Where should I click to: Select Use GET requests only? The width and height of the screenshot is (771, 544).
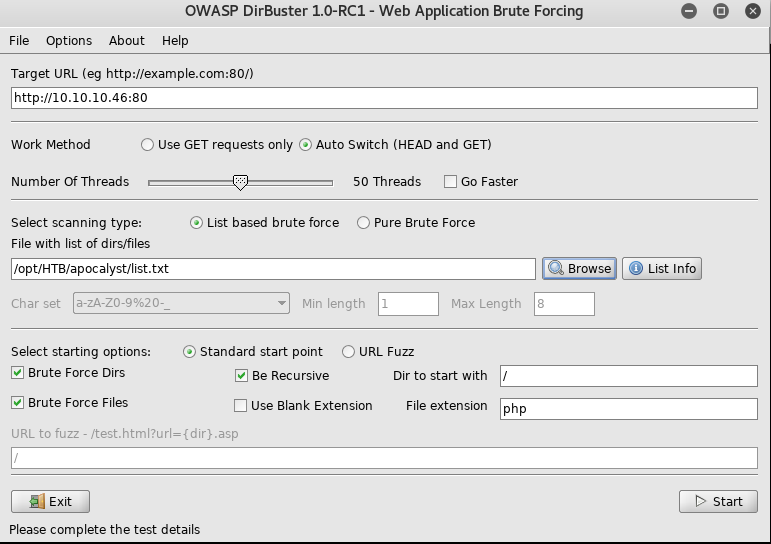coord(148,145)
